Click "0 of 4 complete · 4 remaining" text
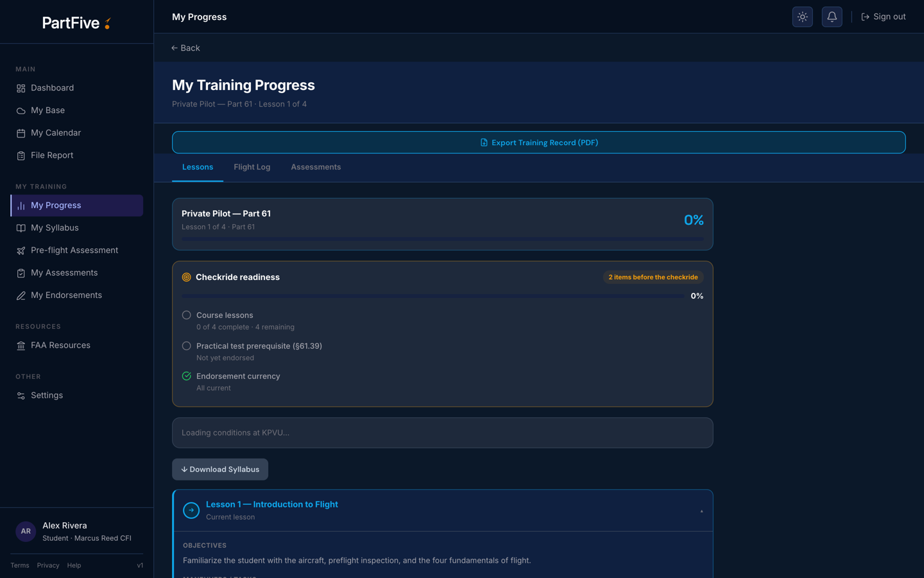Viewport: 924px width, 578px height. tap(246, 328)
